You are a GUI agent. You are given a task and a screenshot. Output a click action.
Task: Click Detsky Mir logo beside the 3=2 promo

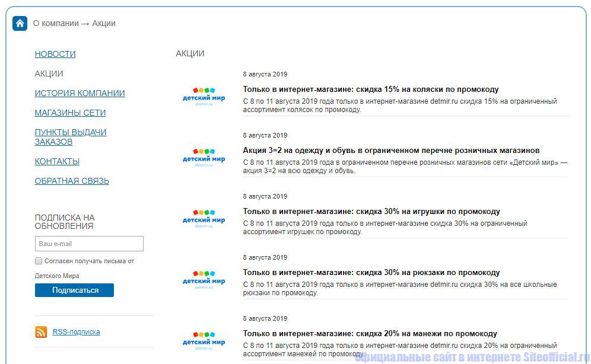click(x=204, y=158)
